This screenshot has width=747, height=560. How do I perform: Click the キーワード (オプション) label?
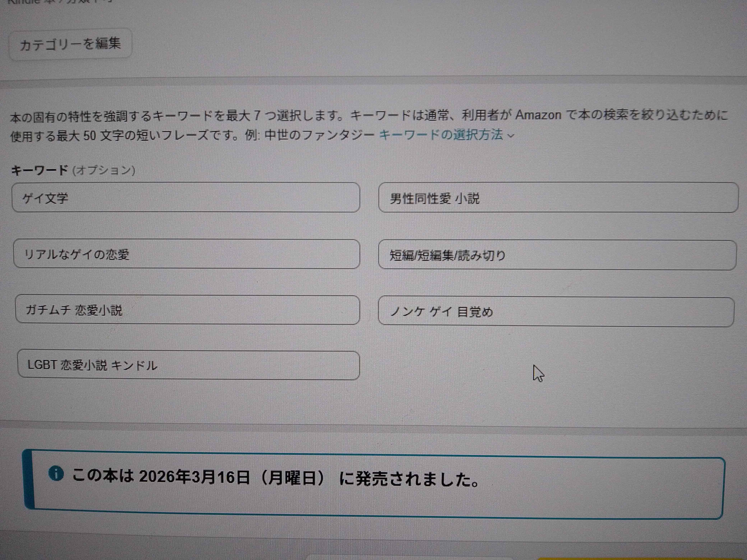coord(73,170)
